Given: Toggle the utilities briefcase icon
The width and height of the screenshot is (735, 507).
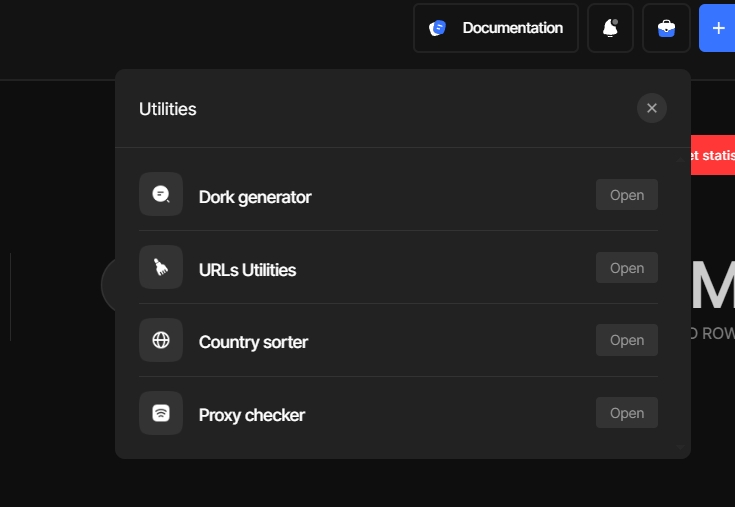Looking at the screenshot, I should [666, 28].
